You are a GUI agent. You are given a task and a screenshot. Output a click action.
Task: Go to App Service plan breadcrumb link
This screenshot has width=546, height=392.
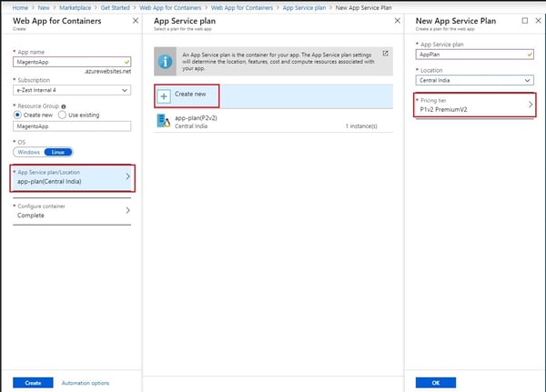[304, 7]
